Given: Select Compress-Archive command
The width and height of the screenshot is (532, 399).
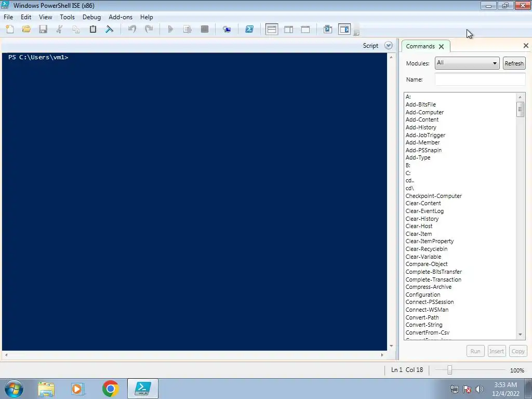Looking at the screenshot, I should (x=429, y=287).
